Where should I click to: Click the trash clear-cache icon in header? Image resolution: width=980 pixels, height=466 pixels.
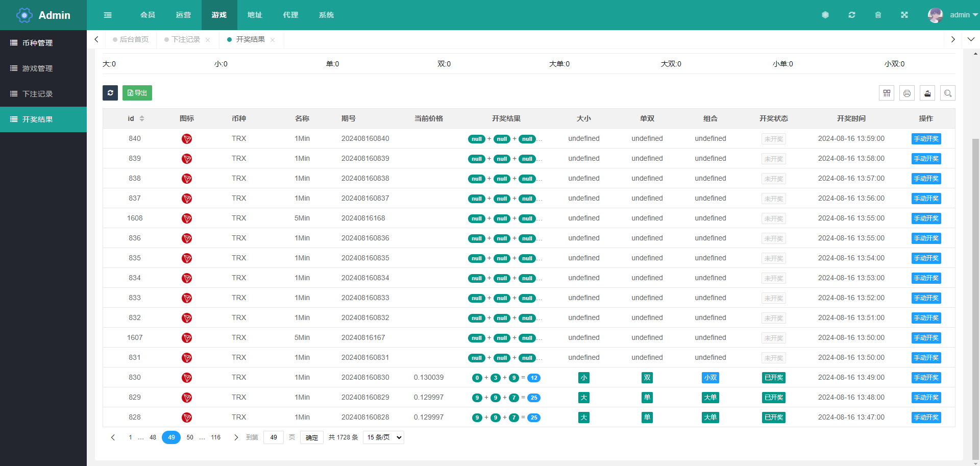pyautogui.click(x=878, y=15)
